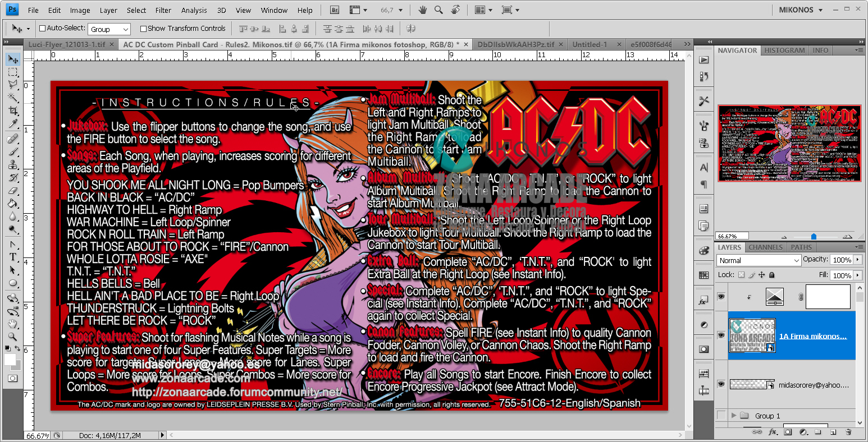Expand Group 1 in the Layers panel
868x442 pixels.
tap(733, 416)
